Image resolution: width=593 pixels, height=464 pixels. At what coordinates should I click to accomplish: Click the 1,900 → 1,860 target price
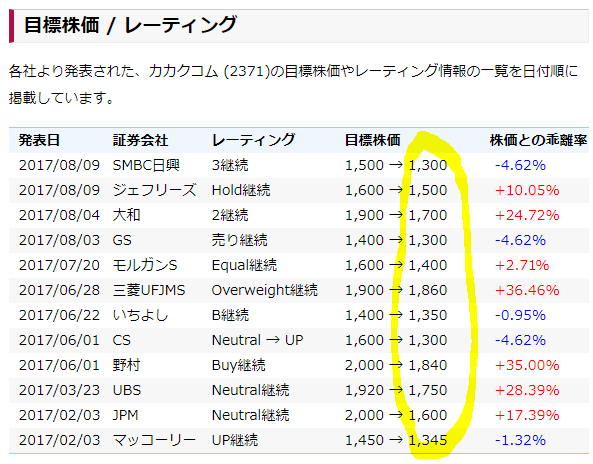[396, 290]
